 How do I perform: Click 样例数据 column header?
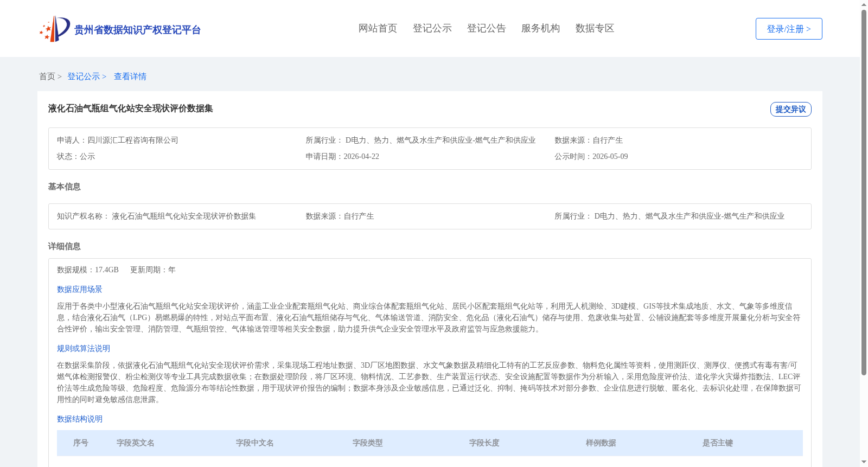601,443
